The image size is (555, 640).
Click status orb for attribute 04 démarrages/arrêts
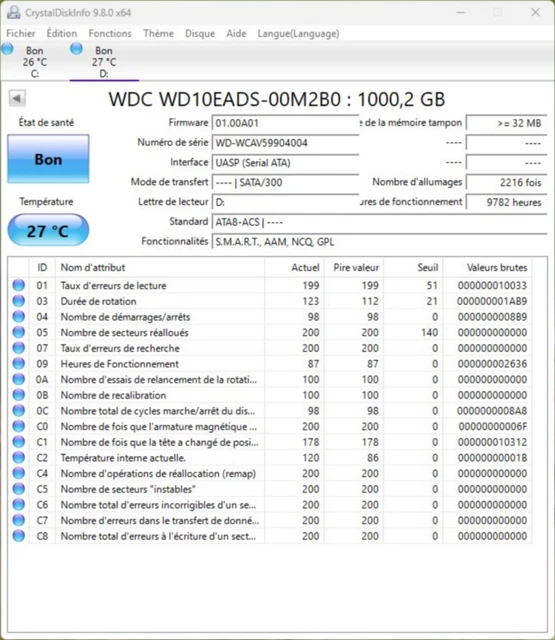click(18, 316)
